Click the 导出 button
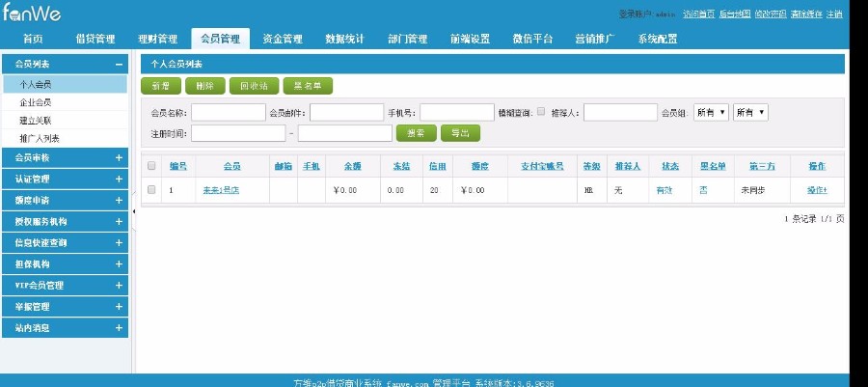Image resolution: width=868 pixels, height=387 pixels. tap(461, 133)
